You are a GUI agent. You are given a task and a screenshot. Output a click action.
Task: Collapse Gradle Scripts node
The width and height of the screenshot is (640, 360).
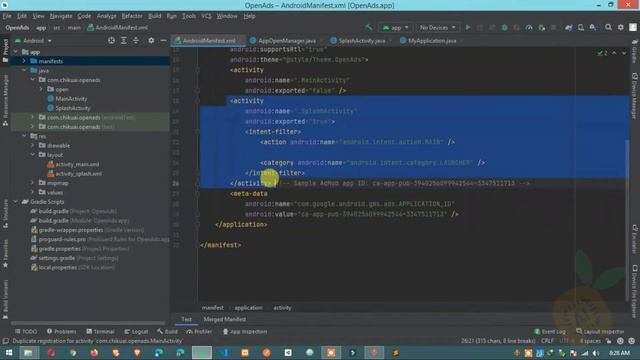[16, 202]
